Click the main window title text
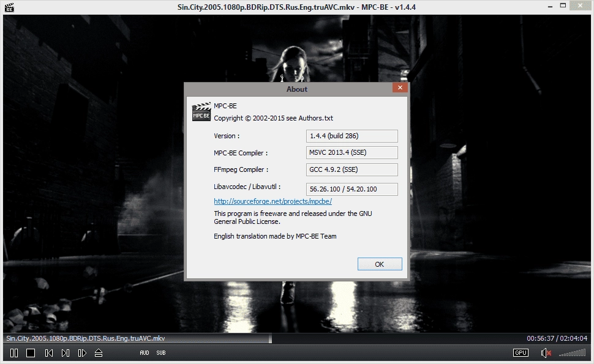 coord(296,7)
